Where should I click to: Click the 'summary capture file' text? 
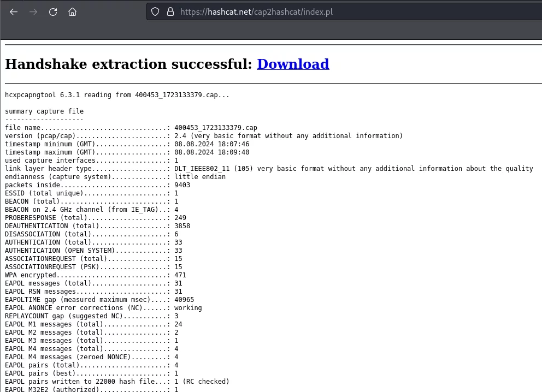point(44,111)
